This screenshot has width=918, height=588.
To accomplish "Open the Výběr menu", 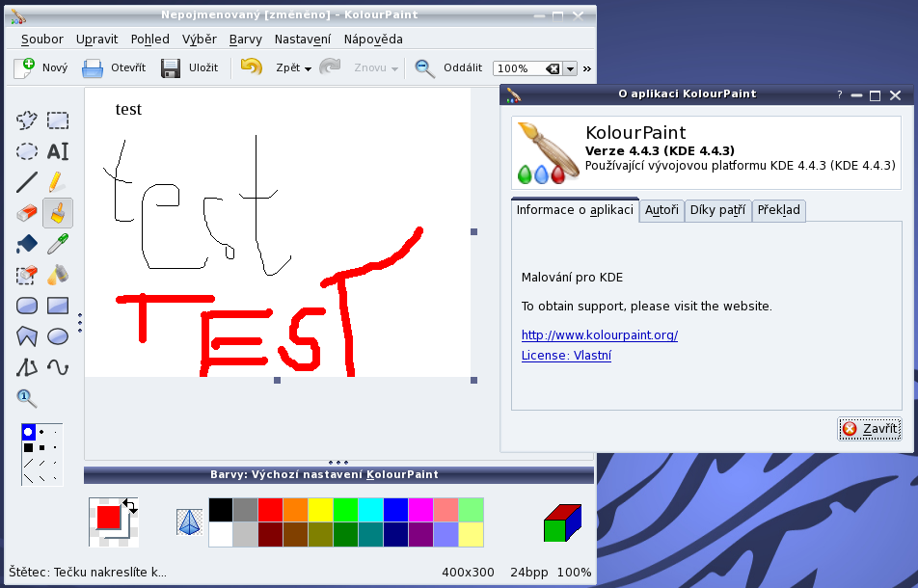I will (199, 40).
